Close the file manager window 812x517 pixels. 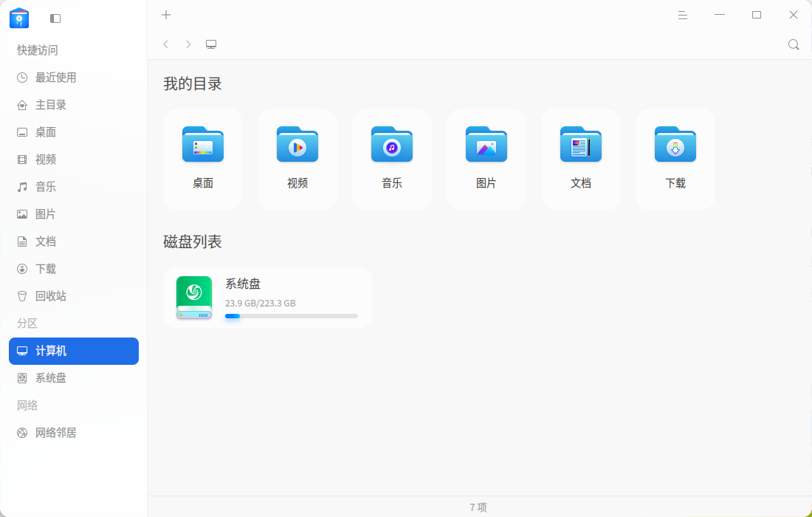tap(794, 15)
